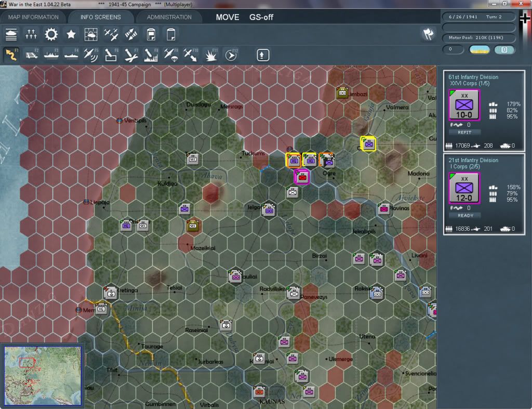Viewport: 532px width, 409px height.
Task: Select the red unit counter near Ogre
Action: coord(302,177)
